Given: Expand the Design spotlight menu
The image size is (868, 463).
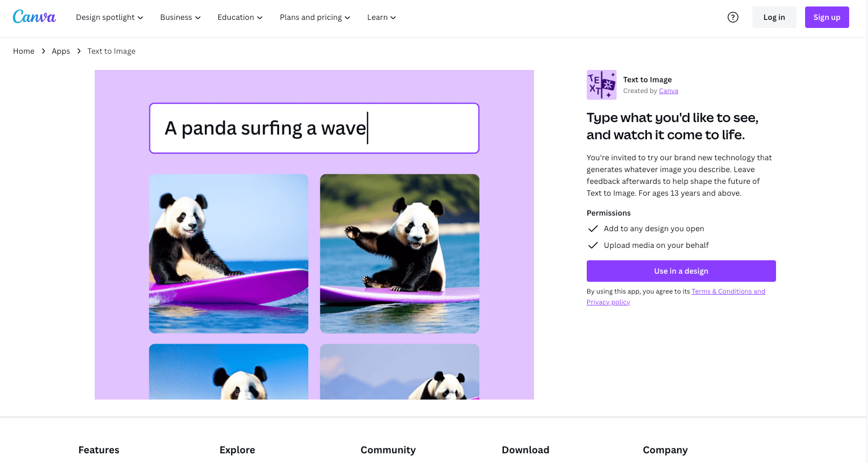Looking at the screenshot, I should point(110,17).
